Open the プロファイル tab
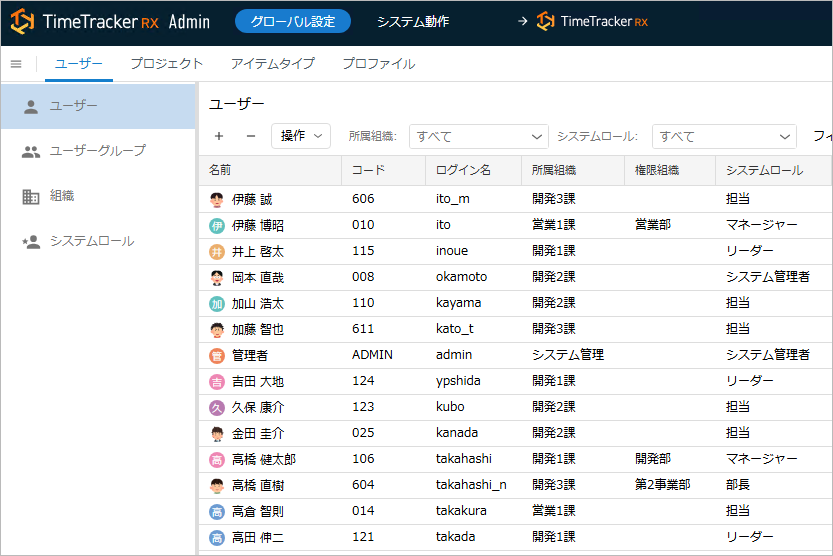This screenshot has width=833, height=556. click(378, 64)
